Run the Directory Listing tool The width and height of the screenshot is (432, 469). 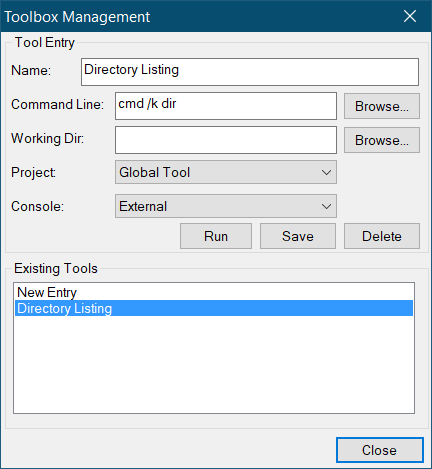[216, 236]
